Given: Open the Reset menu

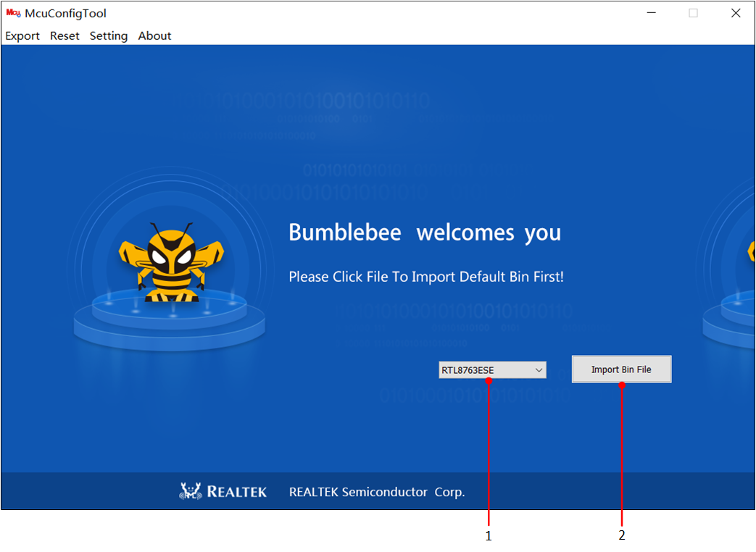Looking at the screenshot, I should pyautogui.click(x=65, y=36).
